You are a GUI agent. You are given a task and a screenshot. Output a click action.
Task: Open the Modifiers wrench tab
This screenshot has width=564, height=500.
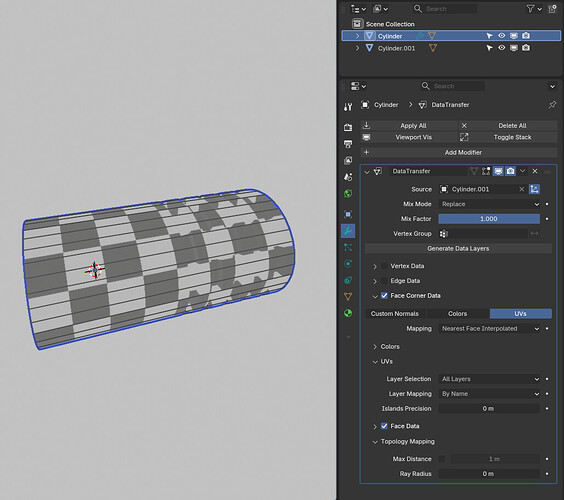tap(348, 231)
